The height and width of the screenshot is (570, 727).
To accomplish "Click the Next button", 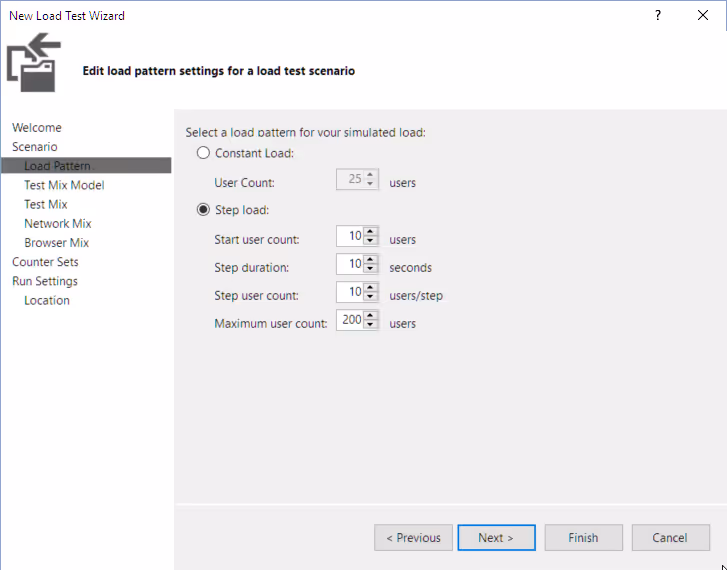I will pos(497,538).
